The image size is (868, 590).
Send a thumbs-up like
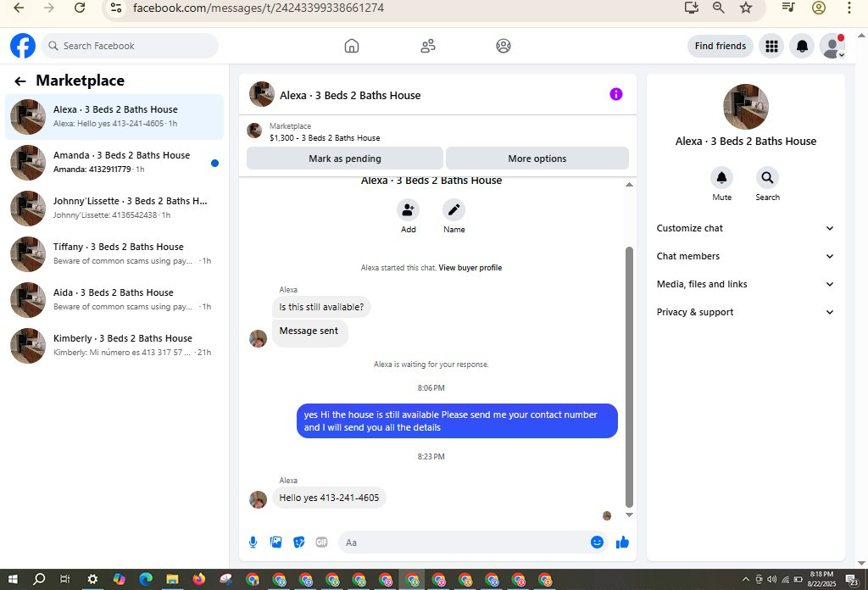622,543
